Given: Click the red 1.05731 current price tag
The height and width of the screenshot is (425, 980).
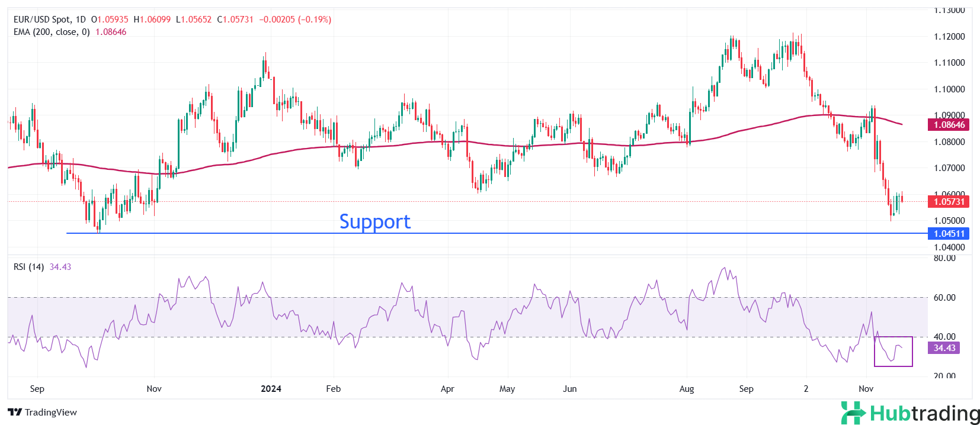Looking at the screenshot, I should pyautogui.click(x=949, y=202).
